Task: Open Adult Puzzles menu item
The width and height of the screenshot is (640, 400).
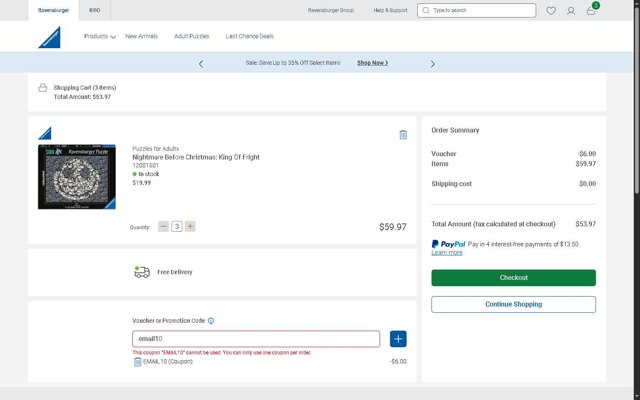Action: (191, 36)
